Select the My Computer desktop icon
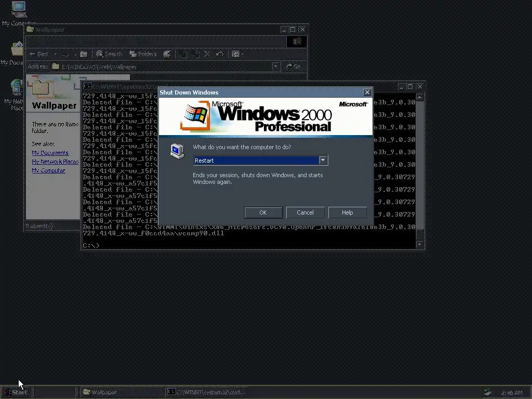Screen dimensions: 532x399 point(19,14)
